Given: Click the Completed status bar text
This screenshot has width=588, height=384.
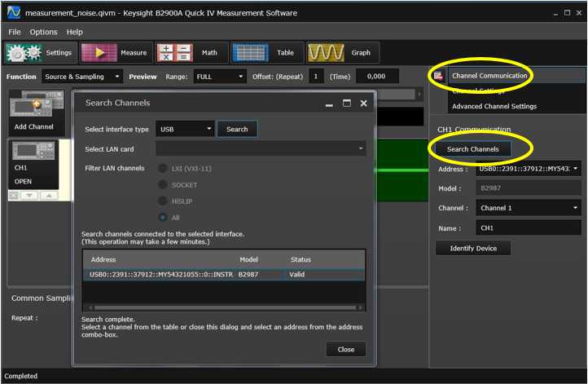Looking at the screenshot, I should tap(21, 376).
